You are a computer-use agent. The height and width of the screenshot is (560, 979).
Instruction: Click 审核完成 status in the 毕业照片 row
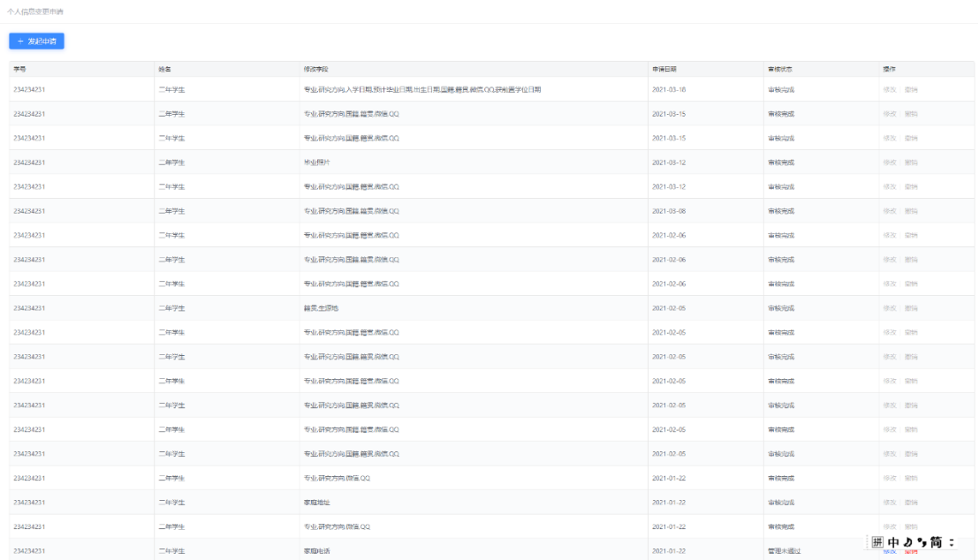click(x=781, y=163)
